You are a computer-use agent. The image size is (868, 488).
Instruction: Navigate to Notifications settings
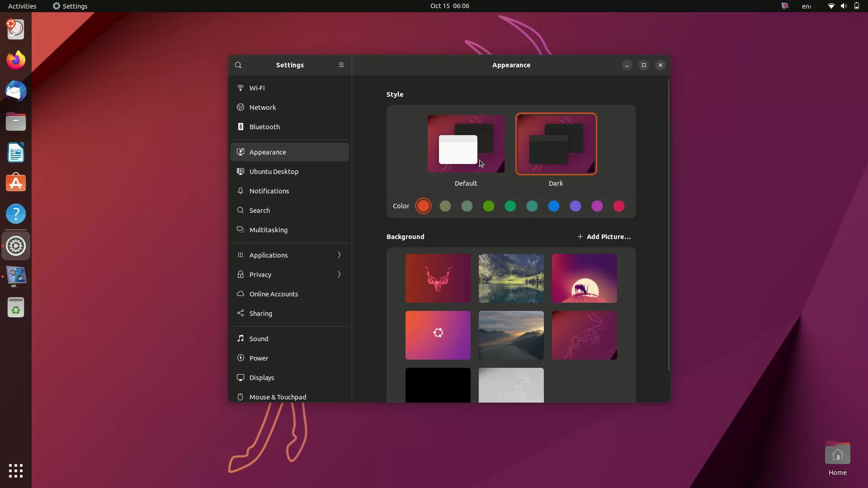coord(269,191)
